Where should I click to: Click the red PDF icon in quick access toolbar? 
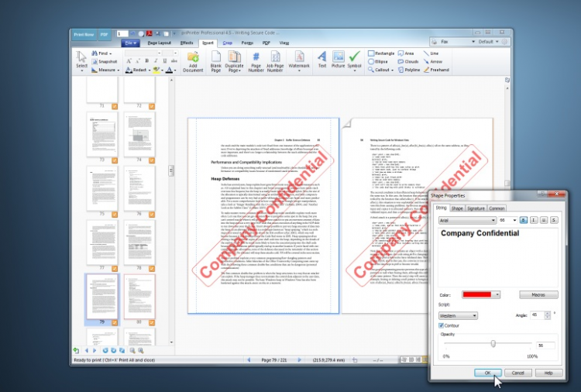point(149,34)
